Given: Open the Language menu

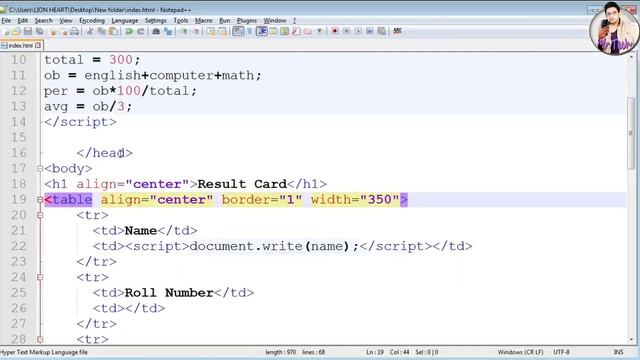Looking at the screenshot, I should pos(124,20).
